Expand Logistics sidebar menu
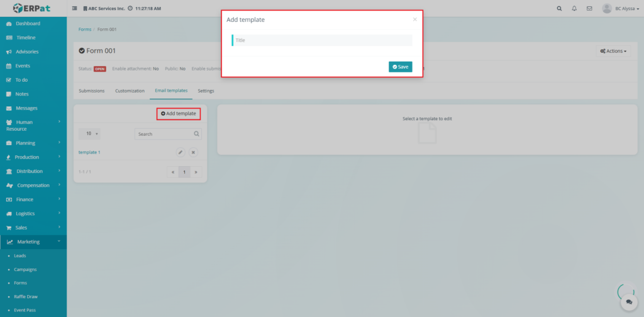The height and width of the screenshot is (317, 644). 33,213
